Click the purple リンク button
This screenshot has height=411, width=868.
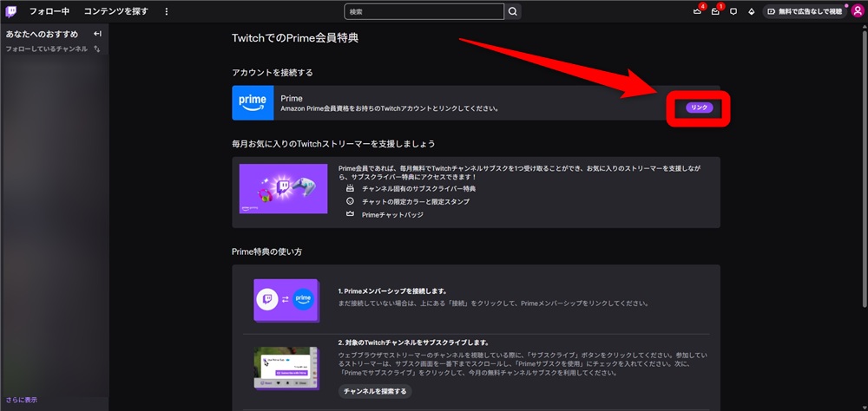[x=699, y=108]
